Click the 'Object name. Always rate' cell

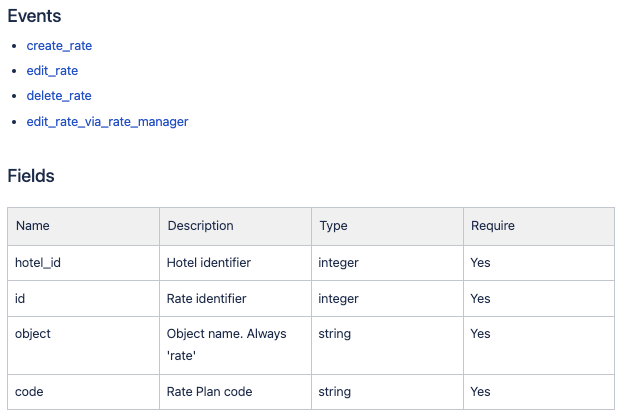[235, 345]
